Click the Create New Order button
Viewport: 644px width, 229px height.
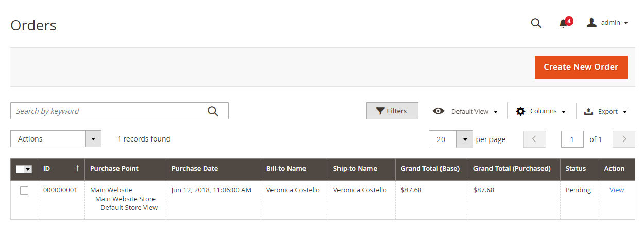(581, 67)
